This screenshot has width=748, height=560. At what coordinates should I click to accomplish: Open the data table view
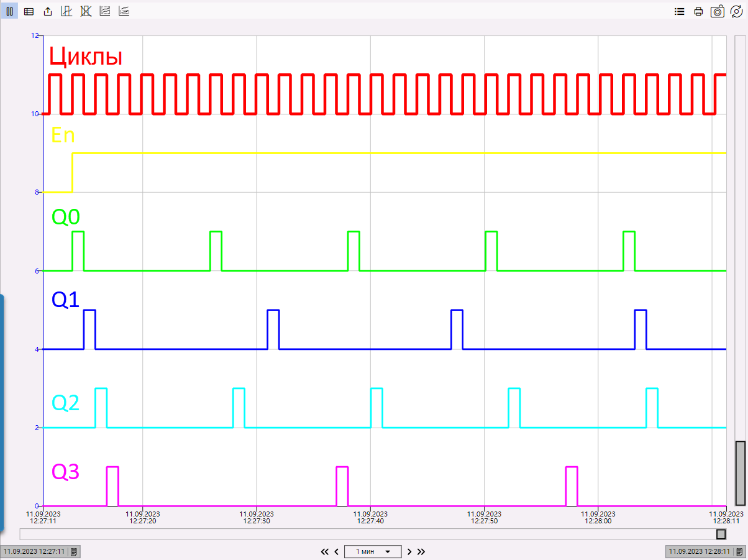click(x=29, y=11)
